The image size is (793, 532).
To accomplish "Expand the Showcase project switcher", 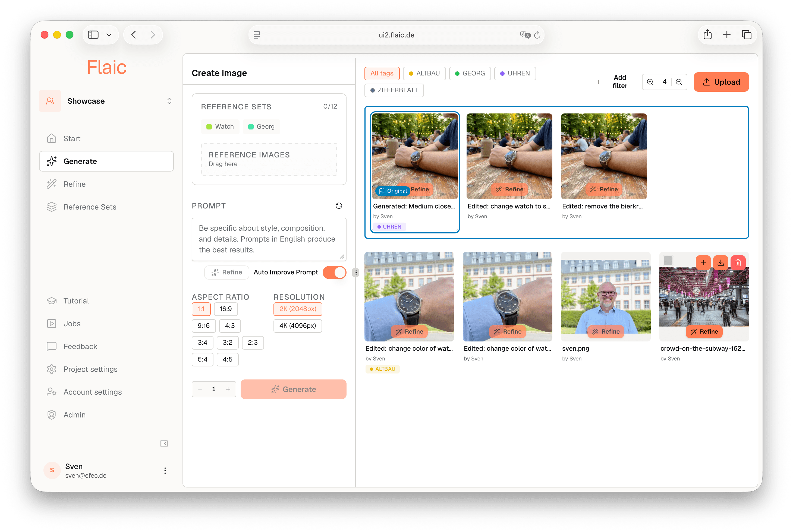I will click(x=169, y=101).
